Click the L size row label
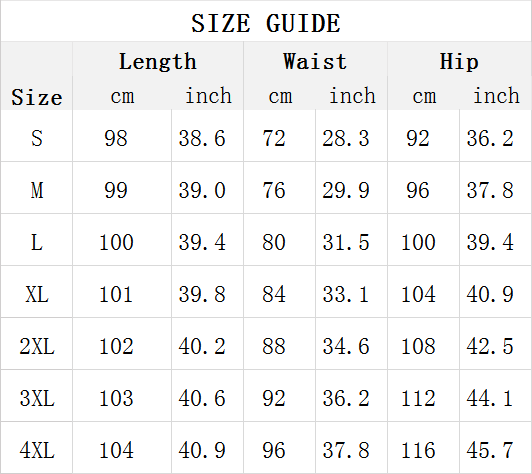The image size is (532, 474). click(x=37, y=242)
